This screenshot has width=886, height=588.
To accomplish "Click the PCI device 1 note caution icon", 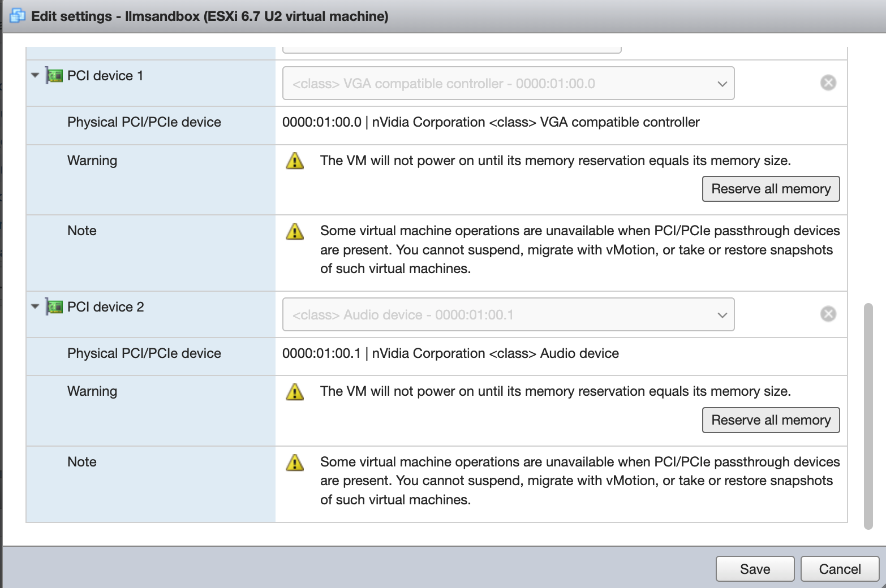I will click(x=295, y=231).
